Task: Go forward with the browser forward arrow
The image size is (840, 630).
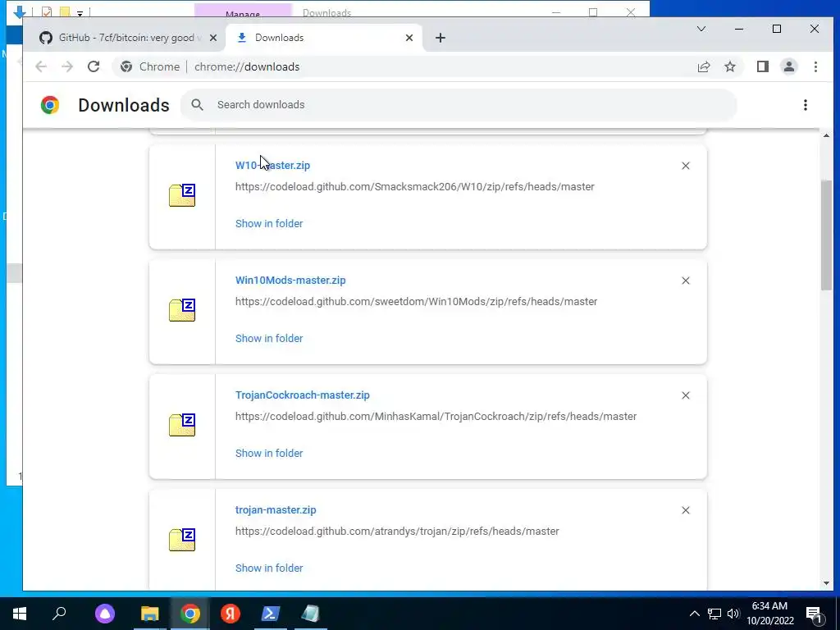Action: (67, 66)
